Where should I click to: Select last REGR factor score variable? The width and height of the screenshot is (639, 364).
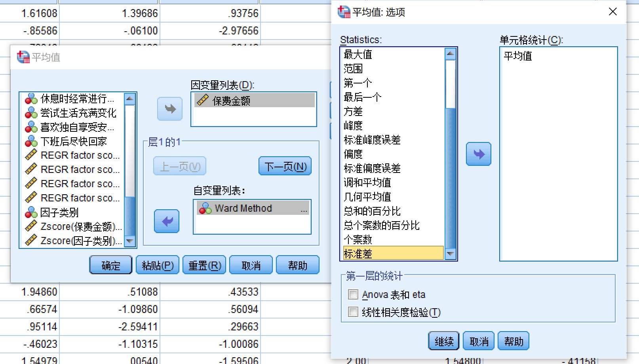pos(74,198)
